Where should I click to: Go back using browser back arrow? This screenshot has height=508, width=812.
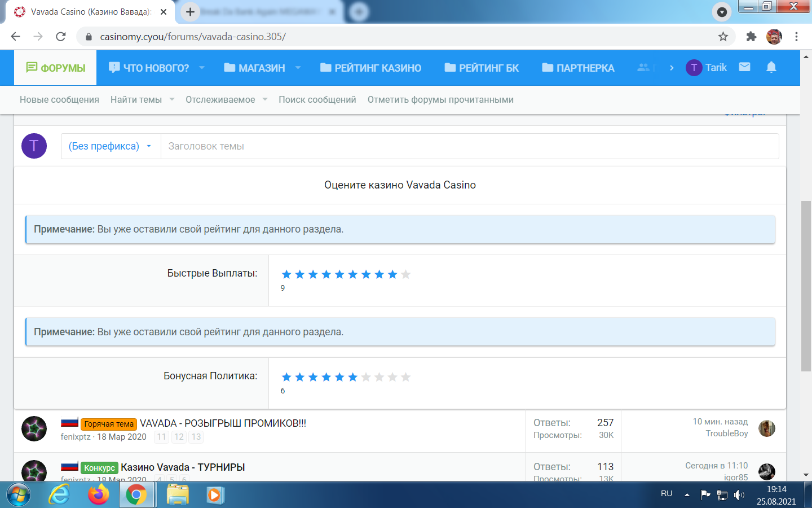(15, 37)
